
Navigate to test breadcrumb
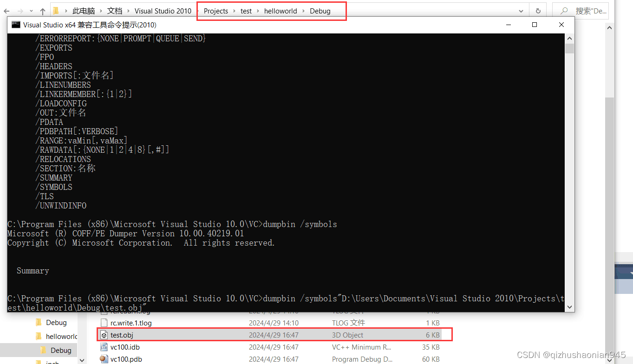click(x=246, y=11)
